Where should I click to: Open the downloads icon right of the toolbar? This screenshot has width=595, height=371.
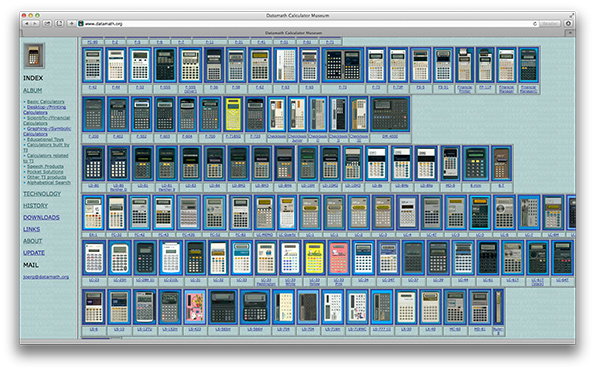(568, 24)
